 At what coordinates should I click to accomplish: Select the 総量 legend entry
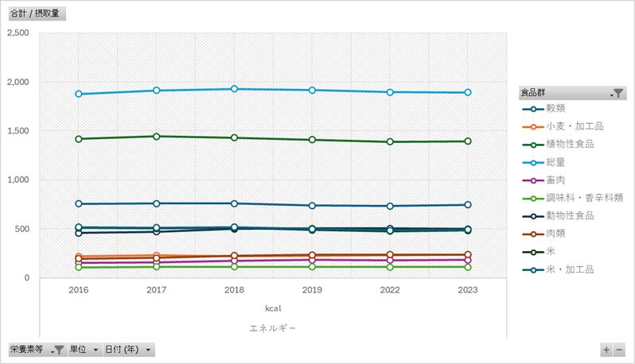click(x=556, y=162)
